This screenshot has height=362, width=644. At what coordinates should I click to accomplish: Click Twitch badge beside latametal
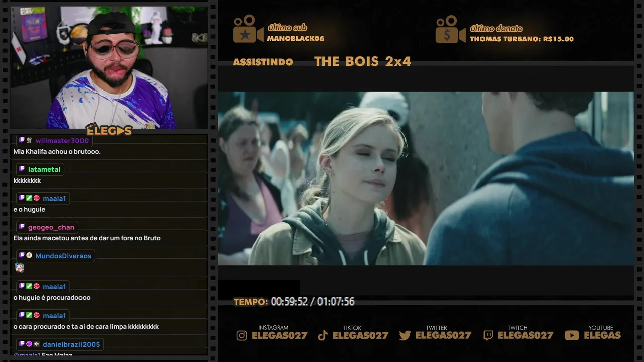(x=22, y=169)
